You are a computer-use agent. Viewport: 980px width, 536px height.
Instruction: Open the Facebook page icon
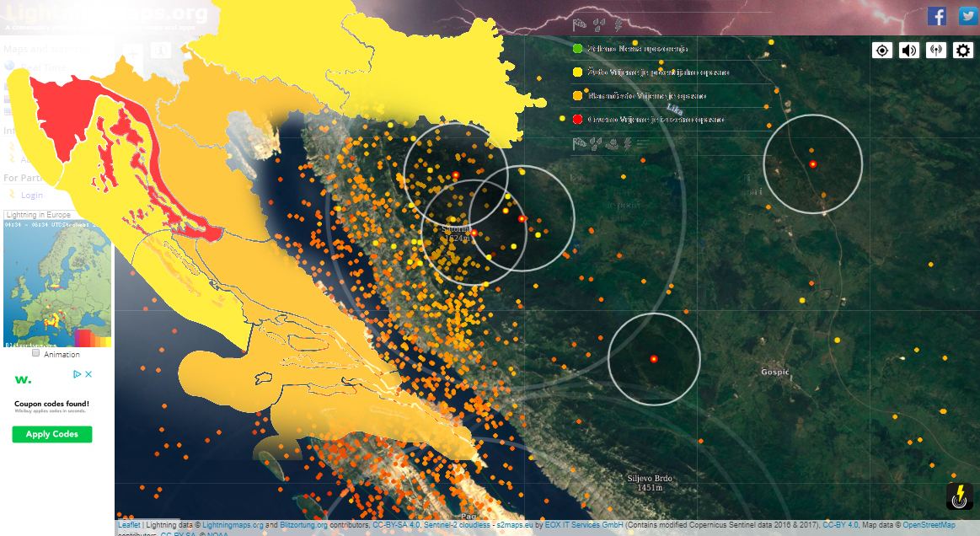tap(937, 16)
